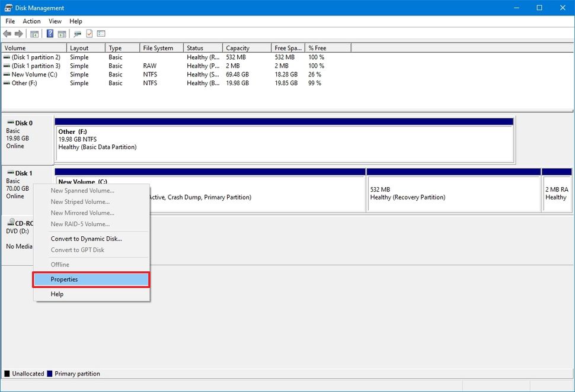Open the View menu
The width and height of the screenshot is (575, 392).
[55, 21]
